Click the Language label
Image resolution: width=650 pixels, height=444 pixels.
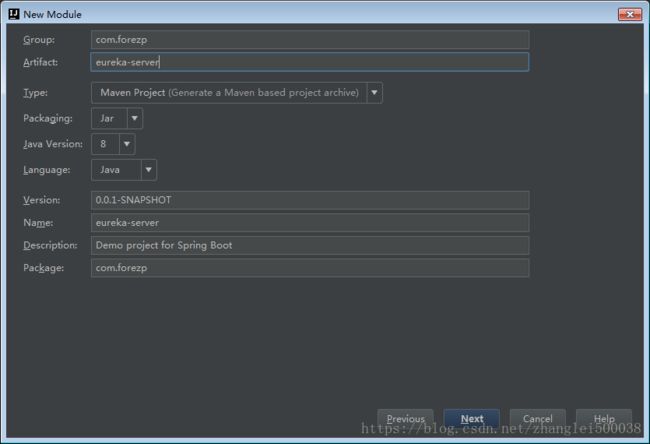click(47, 170)
